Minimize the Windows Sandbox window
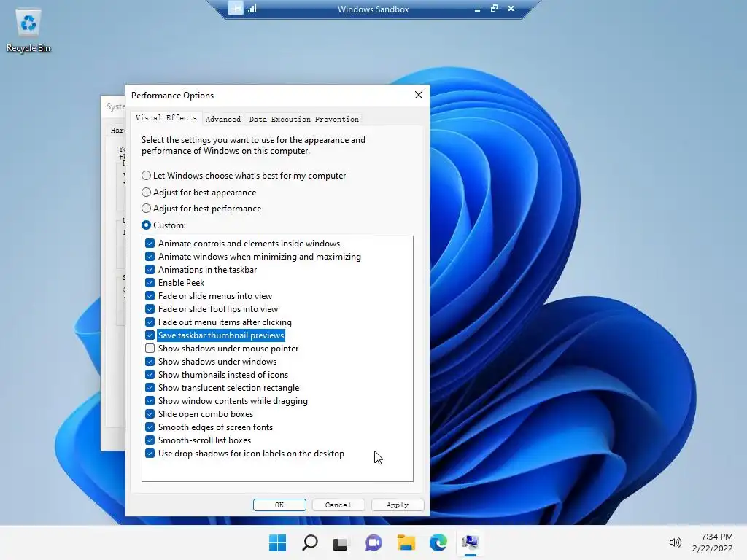Screen dimensions: 747x560 [x=477, y=9]
